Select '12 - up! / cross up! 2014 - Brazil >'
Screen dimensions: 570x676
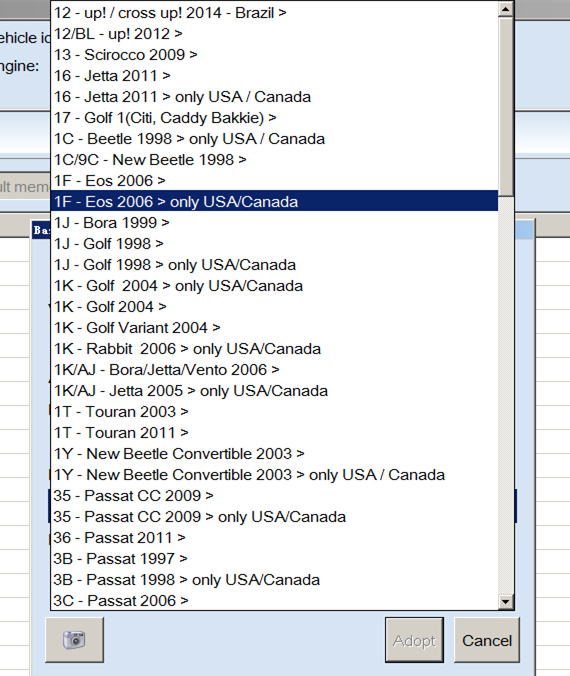point(274,13)
